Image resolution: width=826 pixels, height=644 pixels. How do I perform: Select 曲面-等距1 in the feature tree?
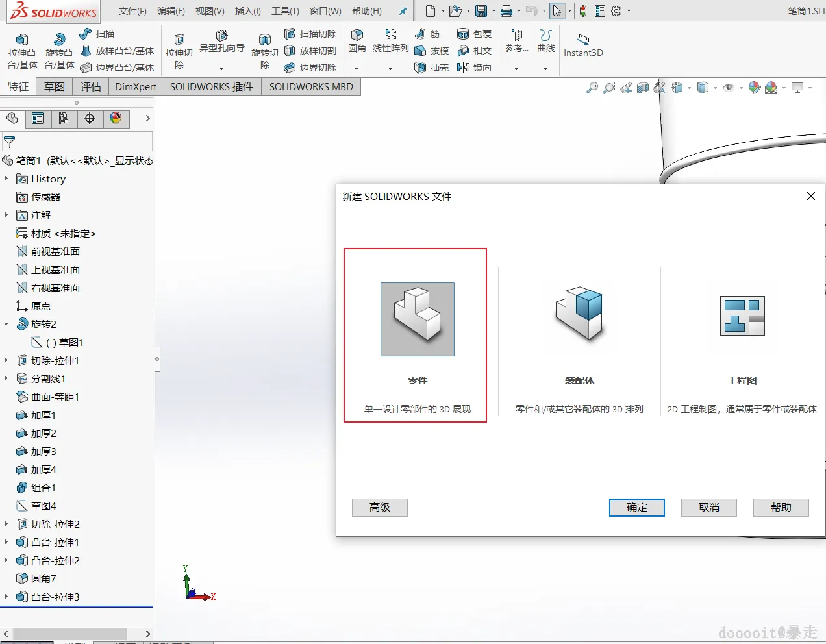(47, 397)
